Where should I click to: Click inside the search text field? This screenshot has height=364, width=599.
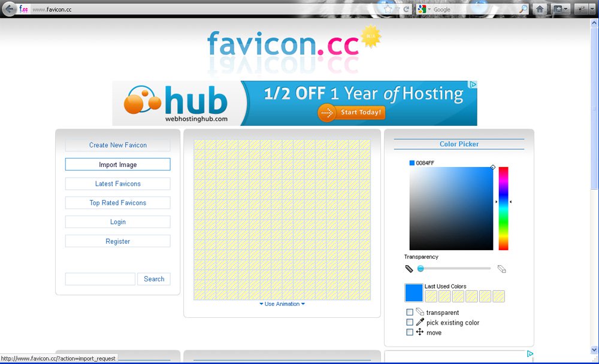[99, 278]
